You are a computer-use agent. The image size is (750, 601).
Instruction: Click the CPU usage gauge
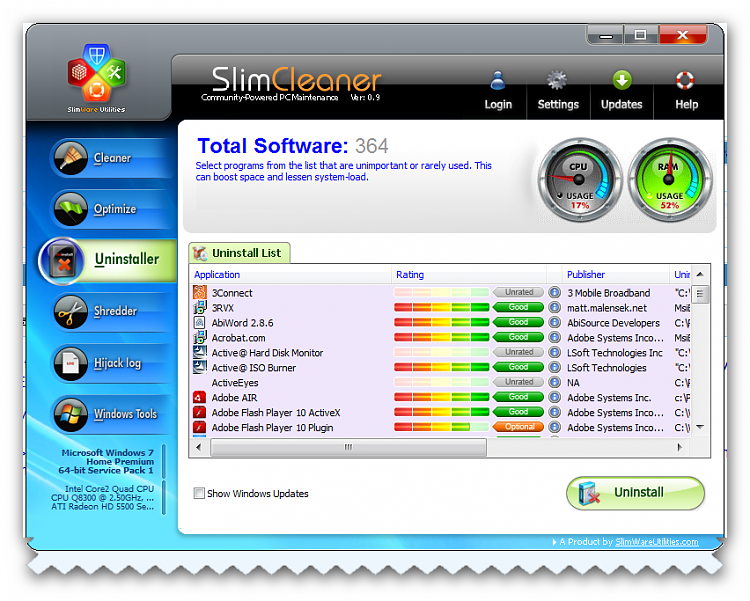point(579,180)
